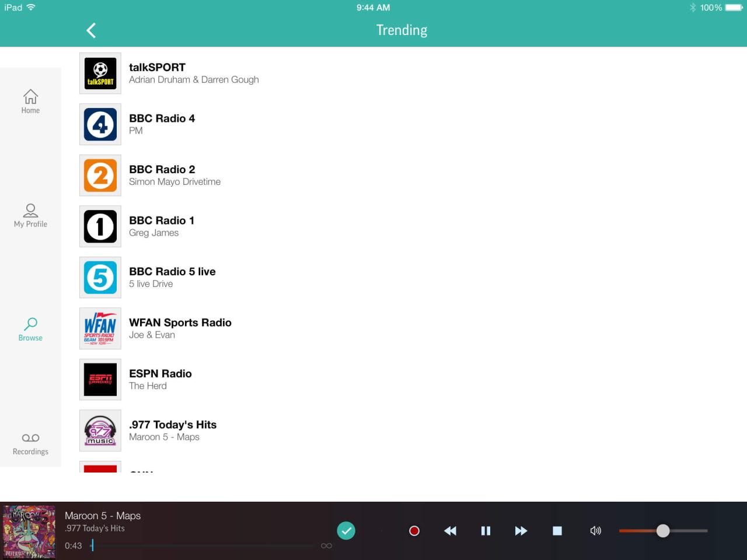The height and width of the screenshot is (560, 747).
Task: Select the Browse magnifier icon
Action: coord(30,327)
